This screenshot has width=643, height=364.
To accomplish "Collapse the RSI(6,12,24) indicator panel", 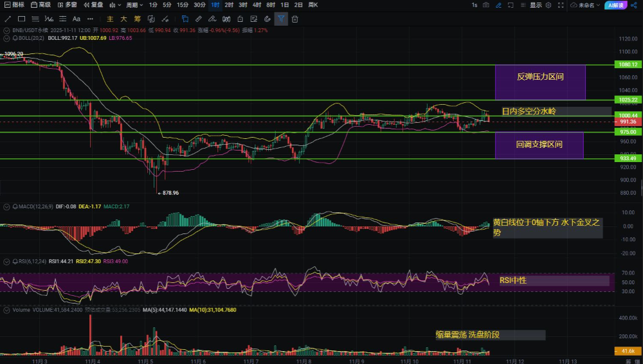I will 6,261.
